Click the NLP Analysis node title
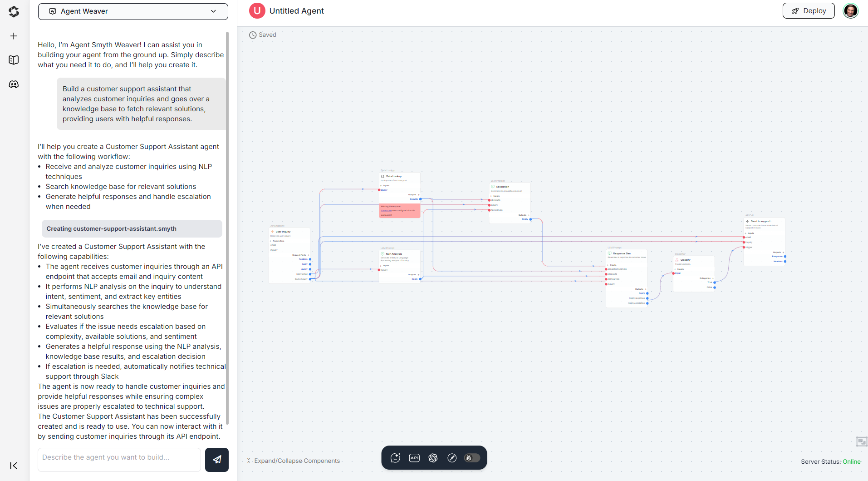This screenshot has width=868, height=481. [394, 254]
